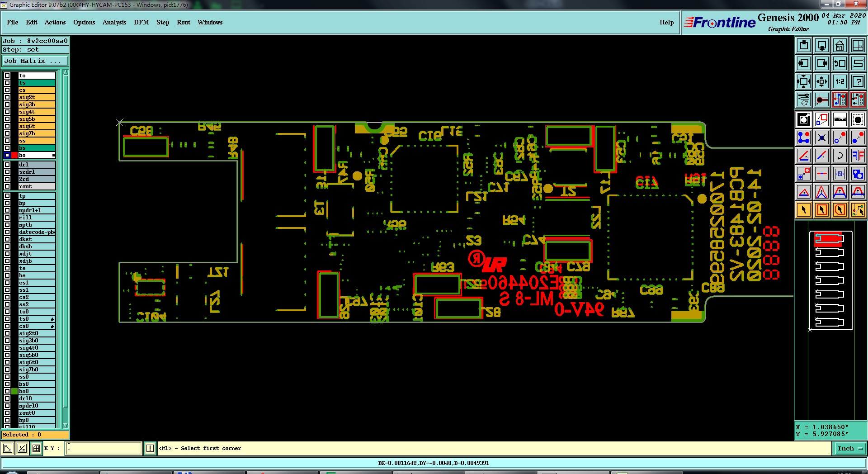868x474 pixels.
Task: Select the net selection arrow tool
Action: tap(858, 210)
